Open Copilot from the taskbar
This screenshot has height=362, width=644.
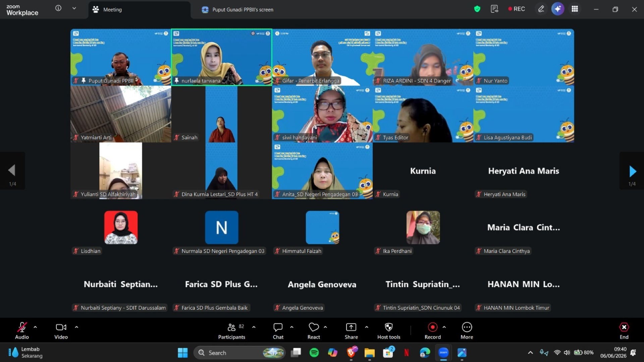point(332,353)
